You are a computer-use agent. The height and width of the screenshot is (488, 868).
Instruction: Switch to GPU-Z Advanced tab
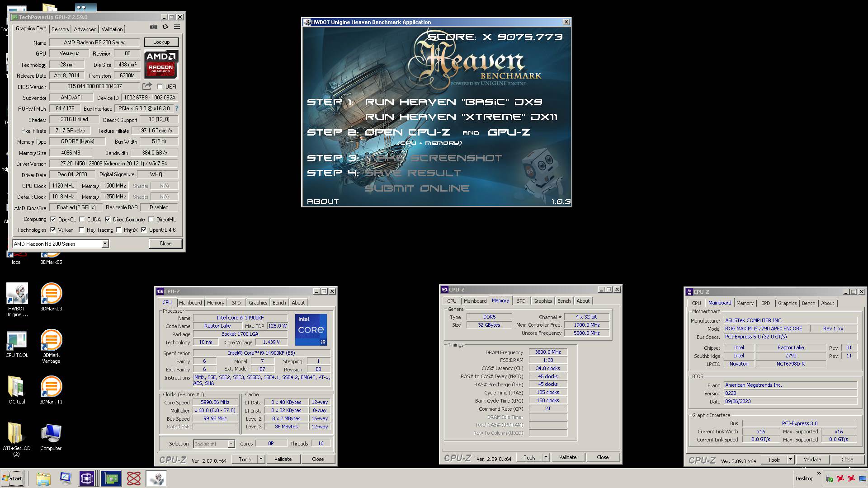click(85, 29)
